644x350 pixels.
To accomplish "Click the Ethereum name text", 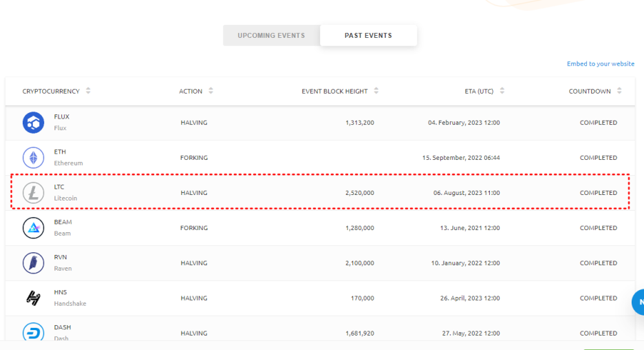I will pyautogui.click(x=68, y=163).
